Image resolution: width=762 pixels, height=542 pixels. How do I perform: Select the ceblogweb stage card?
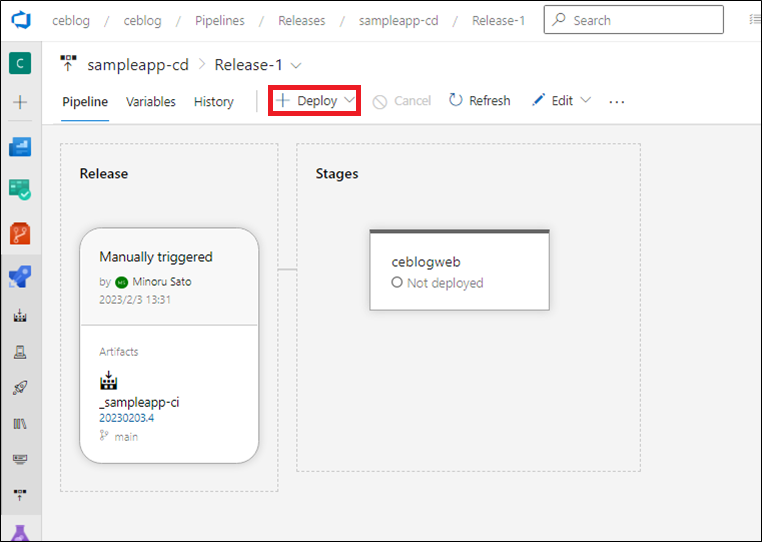point(460,270)
